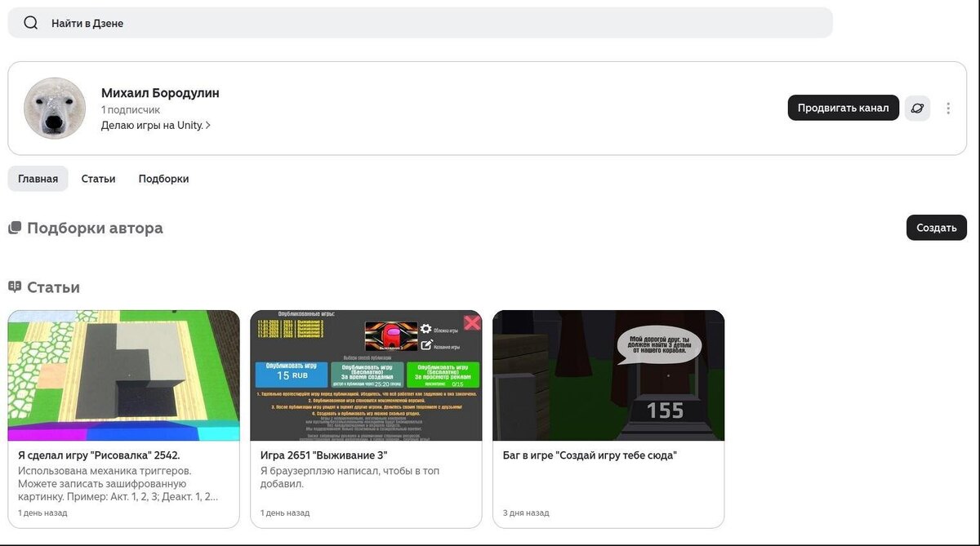This screenshot has height=546, width=980.
Task: Open the "Выживание 3" article thumbnail image
Action: [366, 375]
